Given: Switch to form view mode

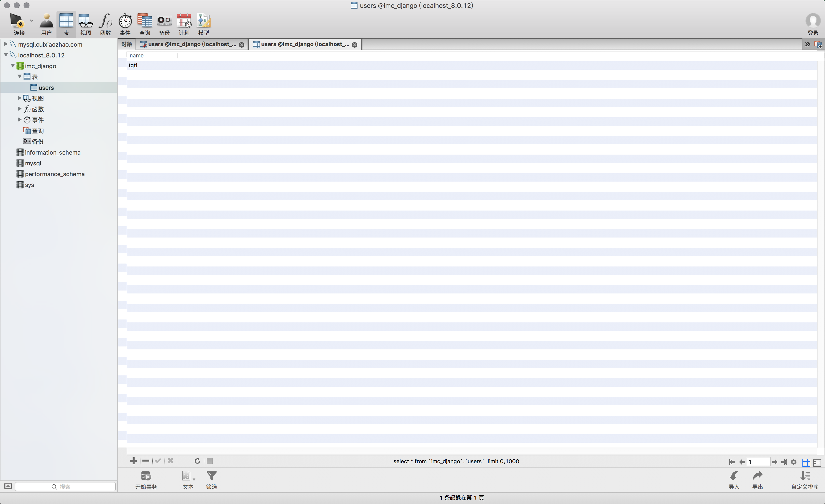Looking at the screenshot, I should 817,462.
